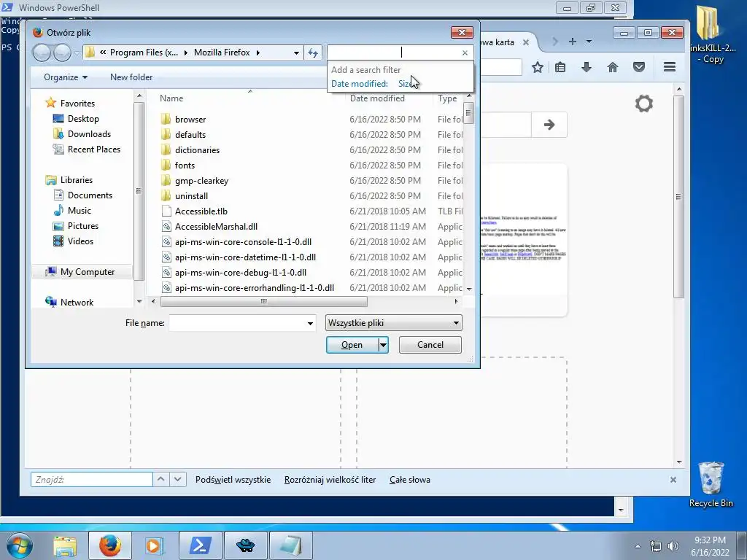Switch to Firefox on the taskbar
The height and width of the screenshot is (560, 747).
(x=110, y=545)
